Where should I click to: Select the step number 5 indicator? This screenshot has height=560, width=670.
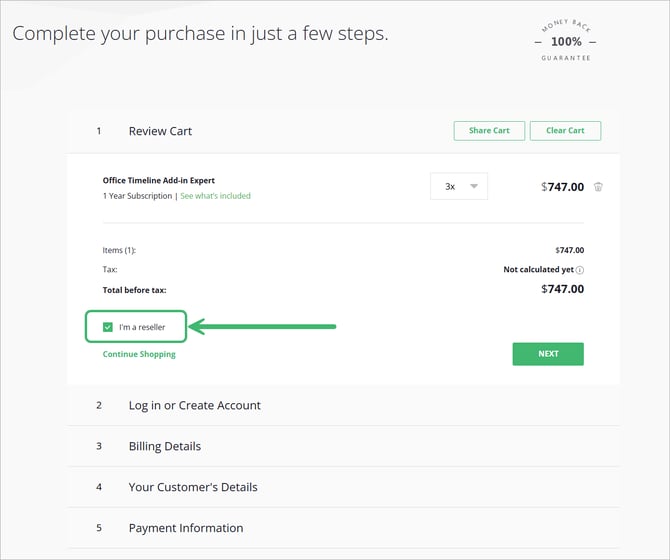point(99,528)
